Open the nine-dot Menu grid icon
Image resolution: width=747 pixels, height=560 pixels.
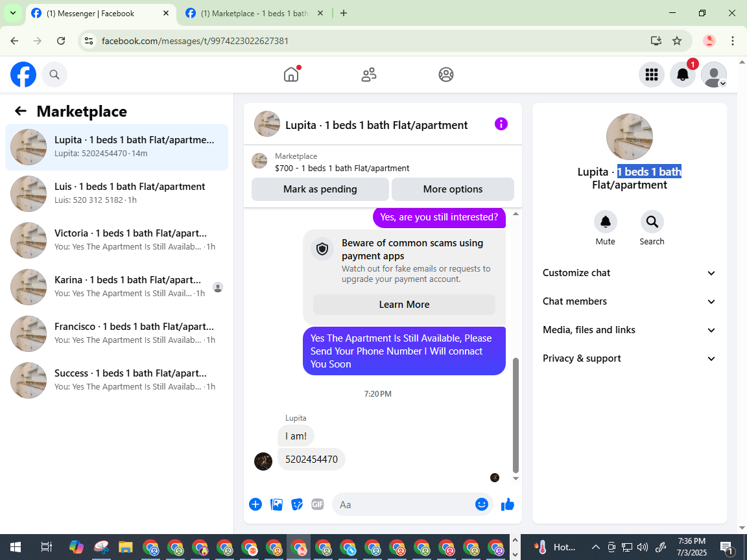point(651,75)
